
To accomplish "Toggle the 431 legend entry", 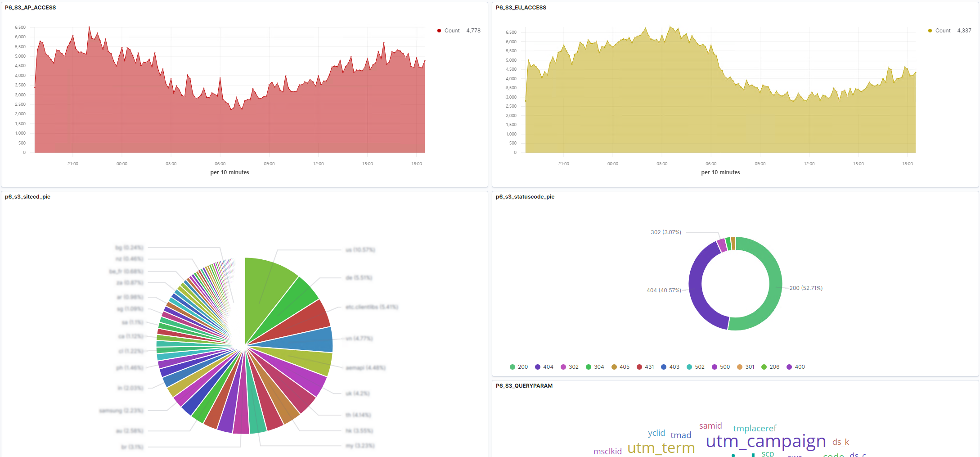I will (x=645, y=367).
